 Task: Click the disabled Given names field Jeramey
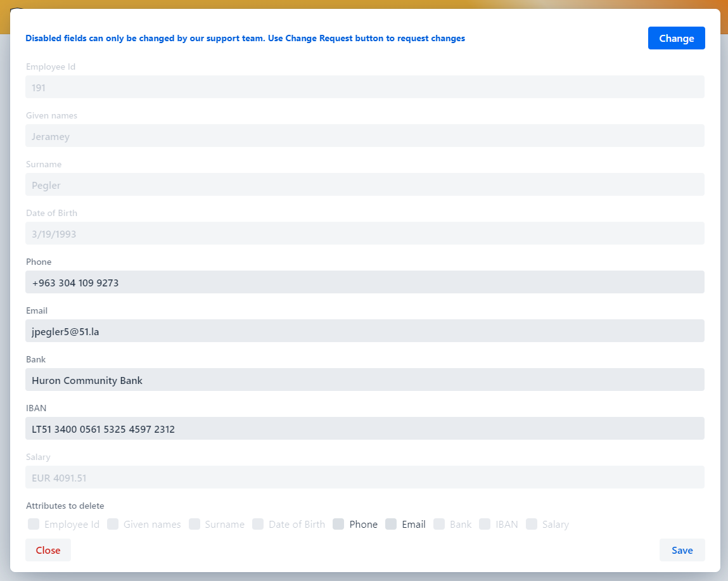point(365,136)
